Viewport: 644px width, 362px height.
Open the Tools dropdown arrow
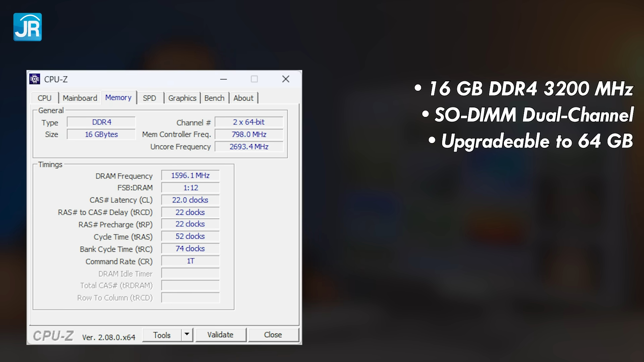pyautogui.click(x=187, y=335)
